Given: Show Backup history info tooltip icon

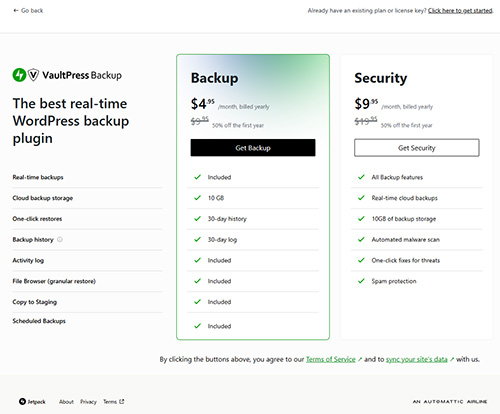Looking at the screenshot, I should coord(60,239).
